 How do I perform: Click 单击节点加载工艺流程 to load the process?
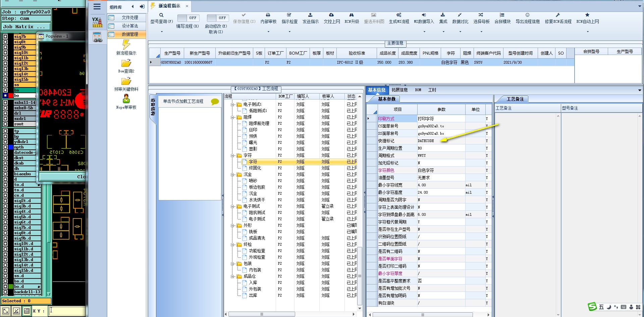pos(183,101)
